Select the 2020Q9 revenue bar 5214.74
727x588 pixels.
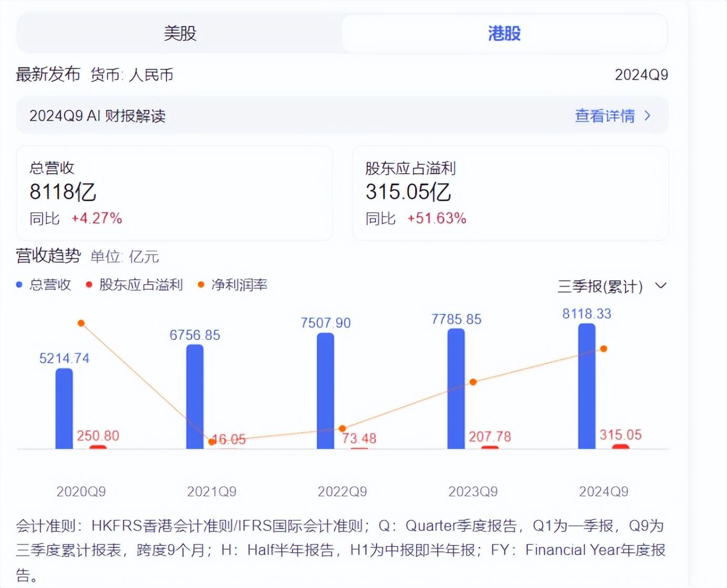tap(64, 408)
